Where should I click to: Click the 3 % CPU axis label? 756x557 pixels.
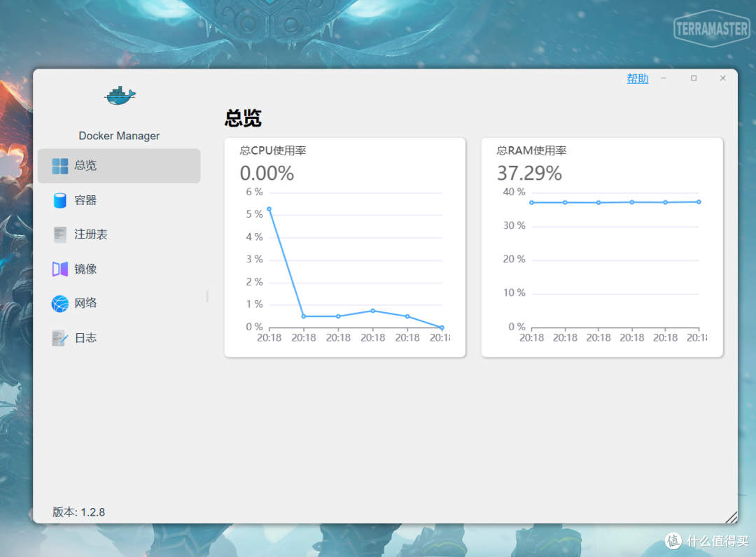[x=254, y=259]
